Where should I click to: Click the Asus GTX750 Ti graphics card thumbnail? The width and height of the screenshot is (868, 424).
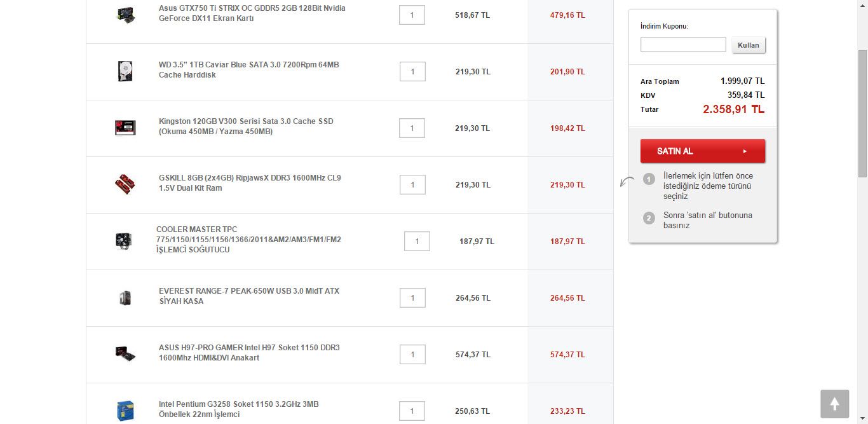(x=125, y=15)
